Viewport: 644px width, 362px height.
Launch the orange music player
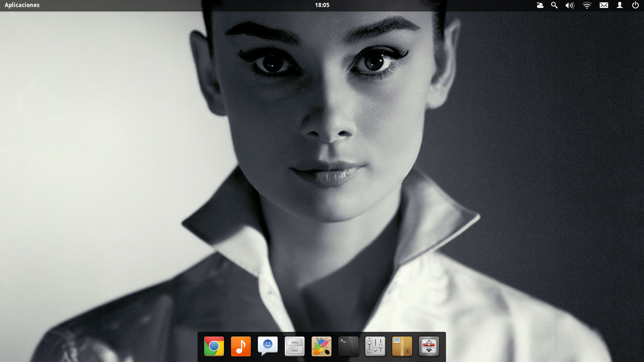point(241,346)
